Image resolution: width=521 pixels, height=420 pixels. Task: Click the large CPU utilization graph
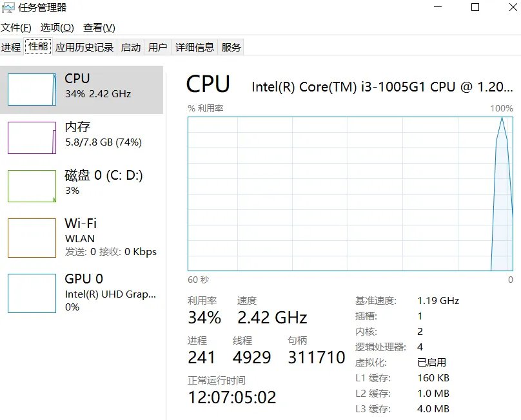(x=348, y=193)
